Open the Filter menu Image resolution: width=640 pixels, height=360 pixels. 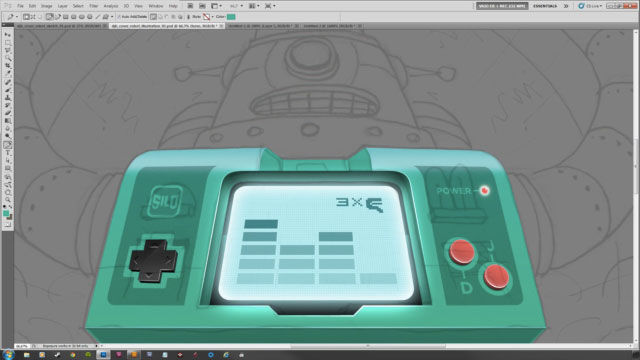pyautogui.click(x=93, y=6)
